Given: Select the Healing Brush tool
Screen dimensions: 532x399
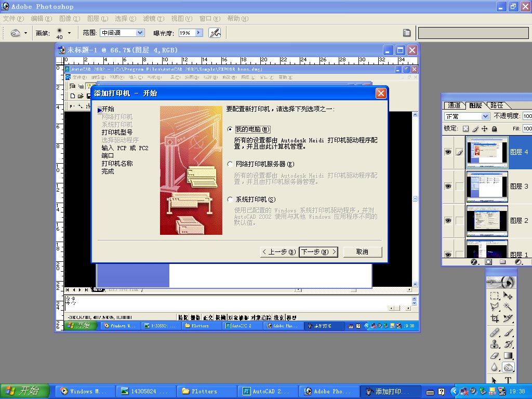Looking at the screenshot, I should pyautogui.click(x=495, y=332).
